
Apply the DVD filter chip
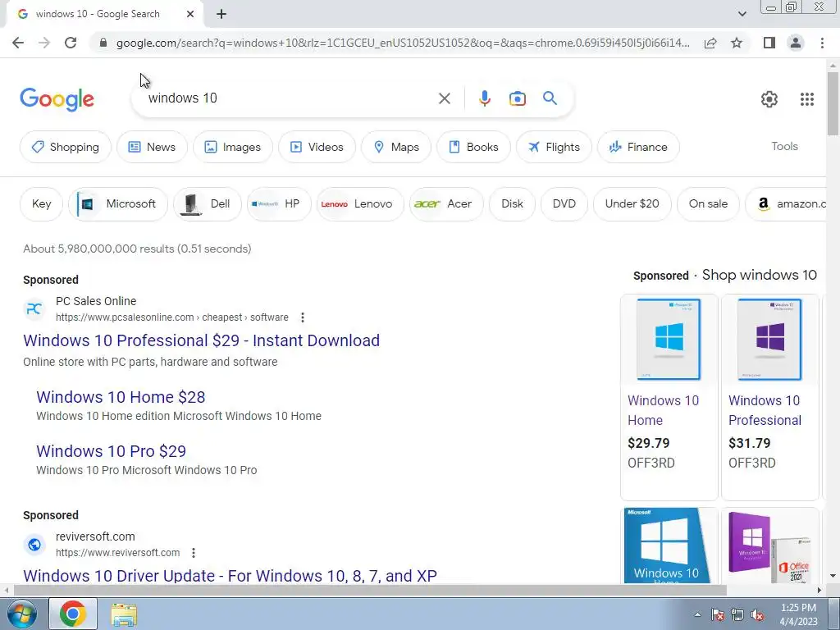pos(564,204)
